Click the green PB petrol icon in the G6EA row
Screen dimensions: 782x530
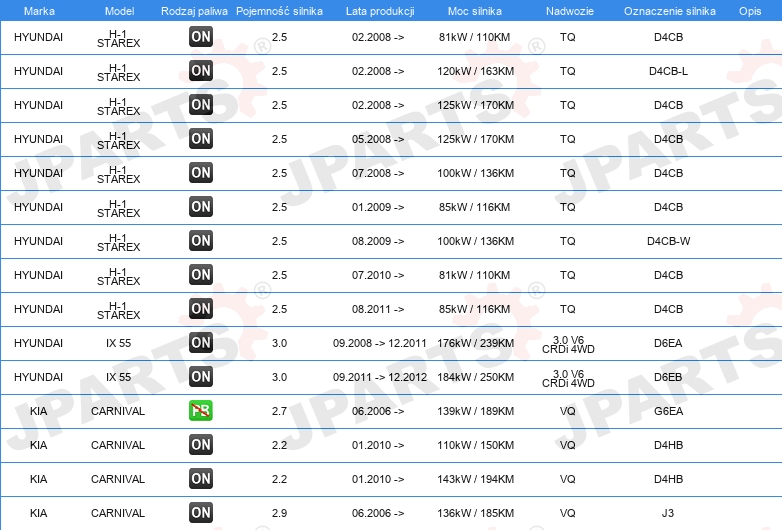[200, 410]
